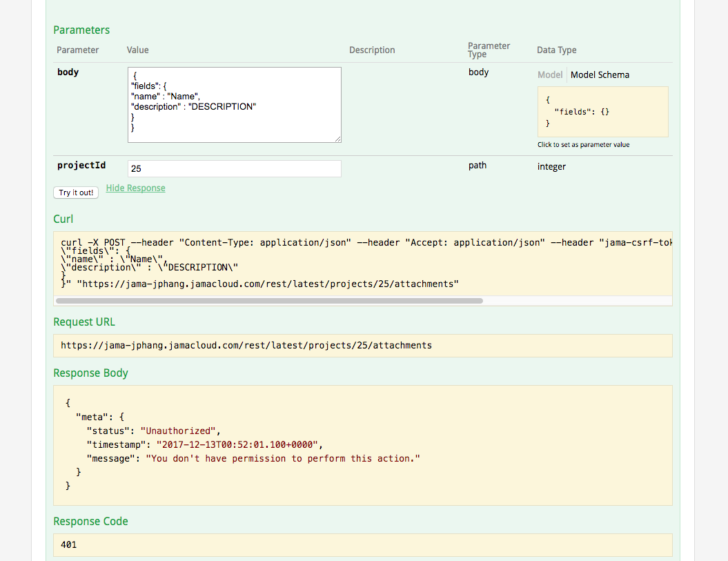Click inside the body JSON textarea
Image resolution: width=728 pixels, height=561 pixels.
point(235,105)
